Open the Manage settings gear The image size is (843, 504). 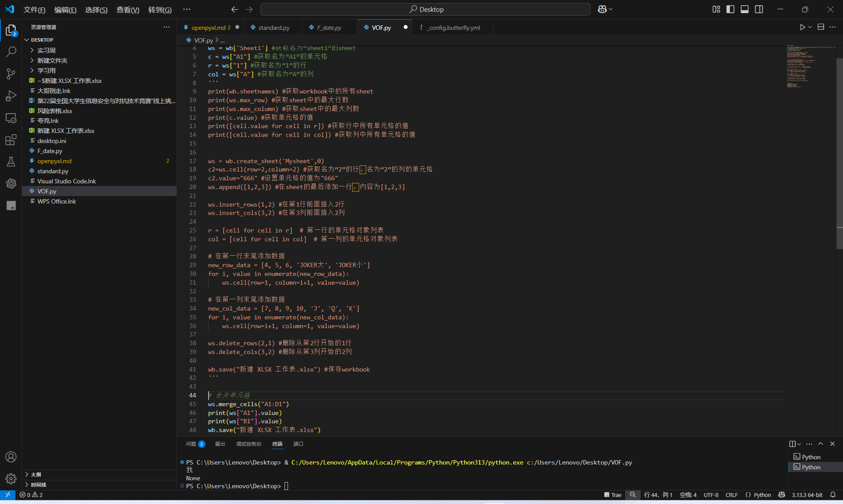click(11, 479)
